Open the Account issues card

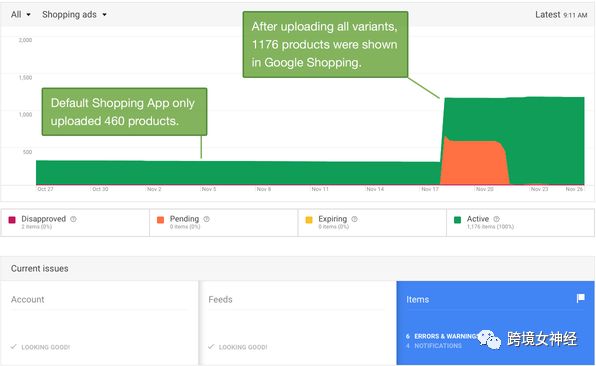pyautogui.click(x=99, y=323)
